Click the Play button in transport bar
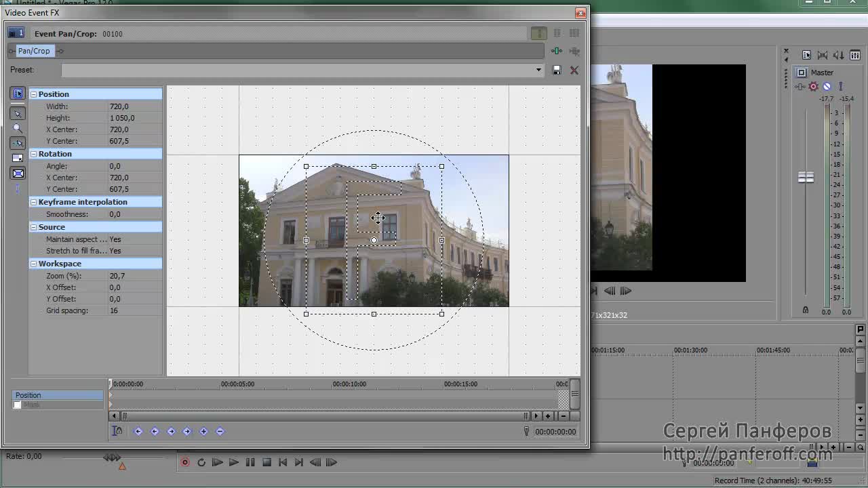The width and height of the screenshot is (868, 488). pyautogui.click(x=234, y=462)
